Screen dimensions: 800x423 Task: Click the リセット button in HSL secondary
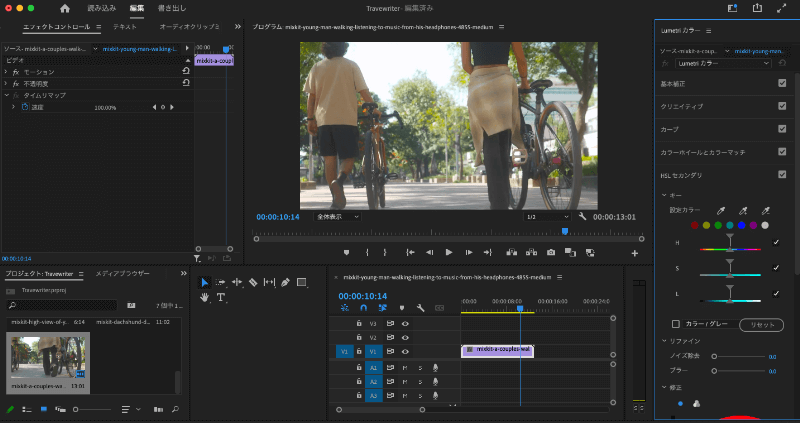[760, 325]
